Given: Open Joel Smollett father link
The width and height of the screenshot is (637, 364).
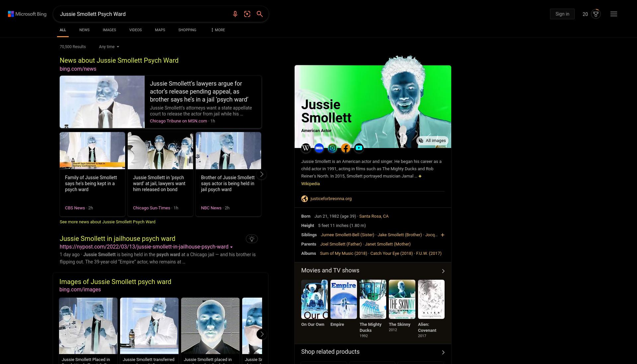Looking at the screenshot, I should click(x=341, y=244).
